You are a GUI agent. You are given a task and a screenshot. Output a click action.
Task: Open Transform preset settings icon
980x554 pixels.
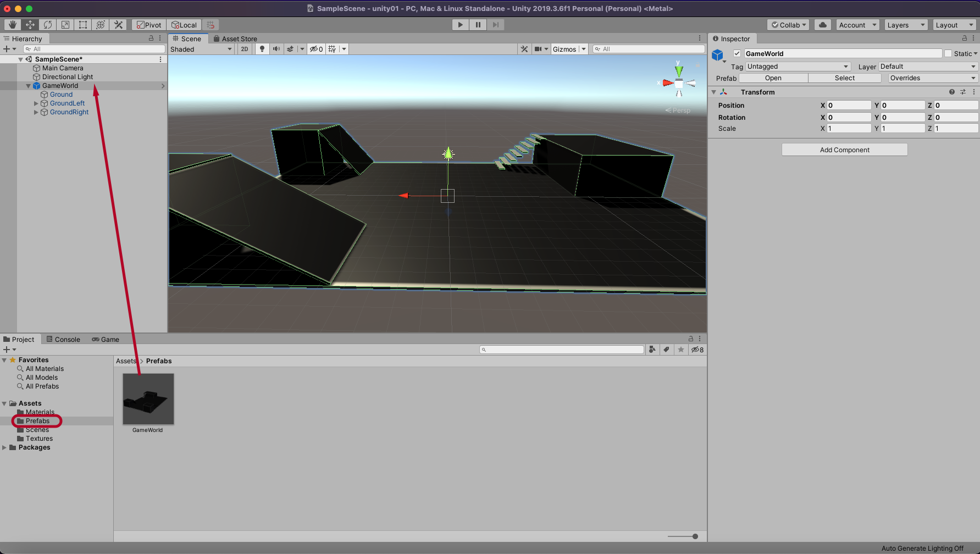click(963, 92)
